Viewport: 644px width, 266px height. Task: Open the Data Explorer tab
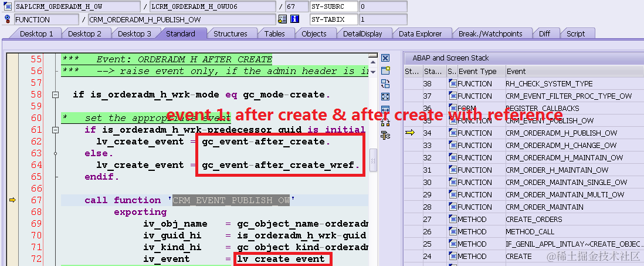[421, 33]
